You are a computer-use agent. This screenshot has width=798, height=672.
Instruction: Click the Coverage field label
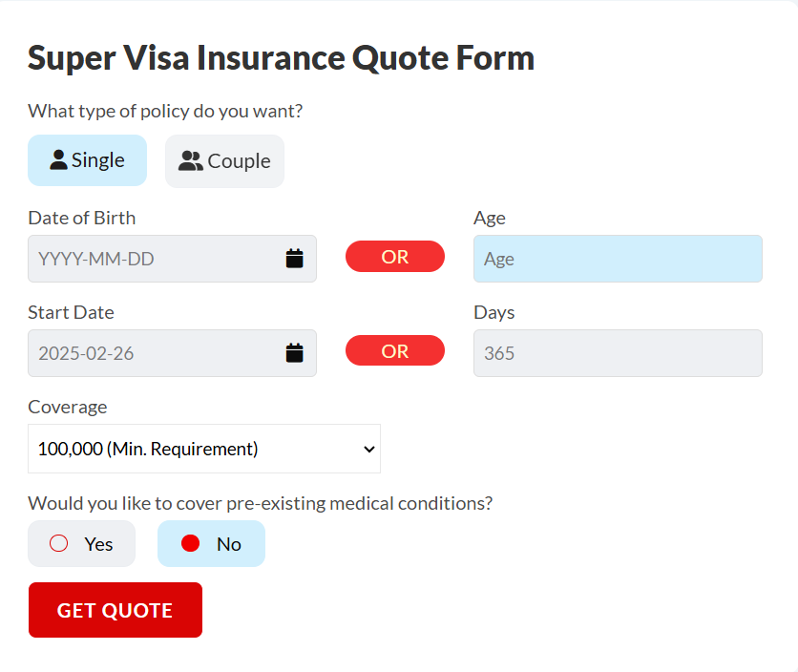(x=68, y=407)
